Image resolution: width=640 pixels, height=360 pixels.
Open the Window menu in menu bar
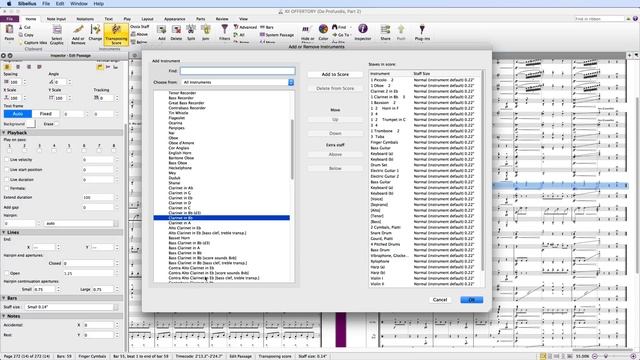coord(79,4)
